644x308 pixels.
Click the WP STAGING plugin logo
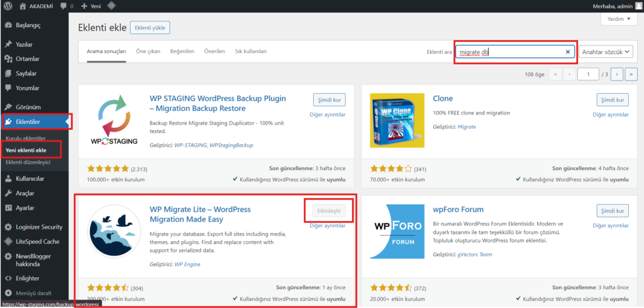[x=114, y=120]
